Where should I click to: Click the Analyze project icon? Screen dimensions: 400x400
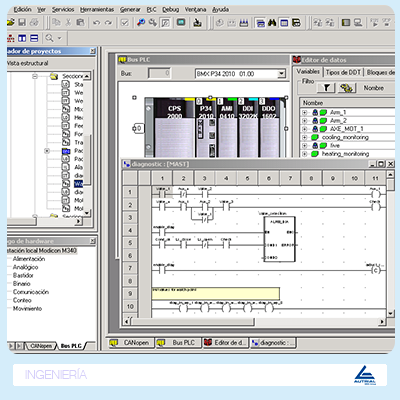153,23
